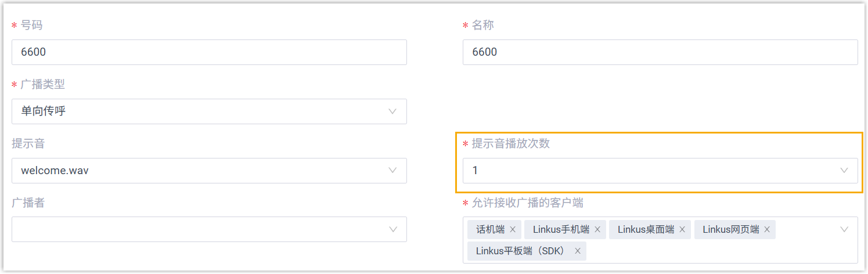Click the Linkus网页端 client tag
The height and width of the screenshot is (274, 868).
click(730, 230)
